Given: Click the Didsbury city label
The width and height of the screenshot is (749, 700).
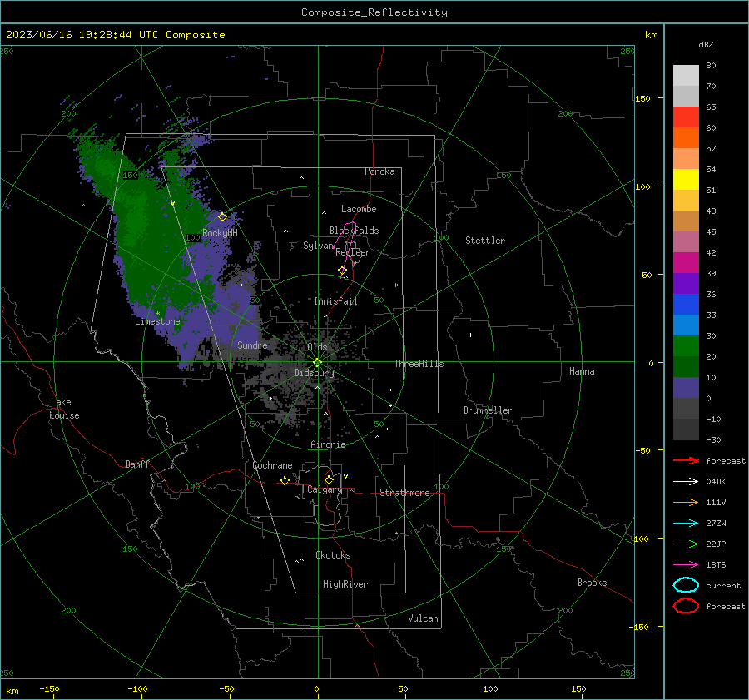Looking at the screenshot, I should click(315, 373).
